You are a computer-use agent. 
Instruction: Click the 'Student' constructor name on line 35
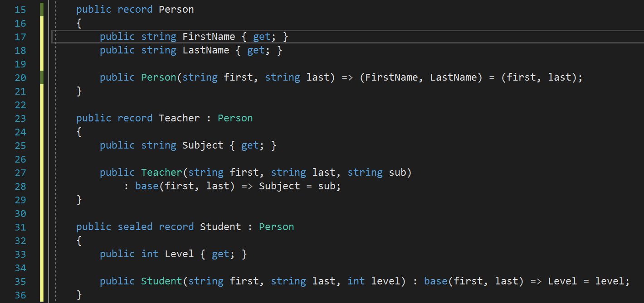point(161,281)
